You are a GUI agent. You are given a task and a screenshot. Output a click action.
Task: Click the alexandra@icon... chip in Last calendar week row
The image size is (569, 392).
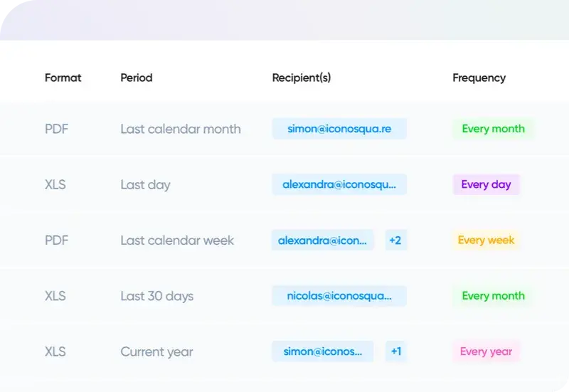[322, 240]
